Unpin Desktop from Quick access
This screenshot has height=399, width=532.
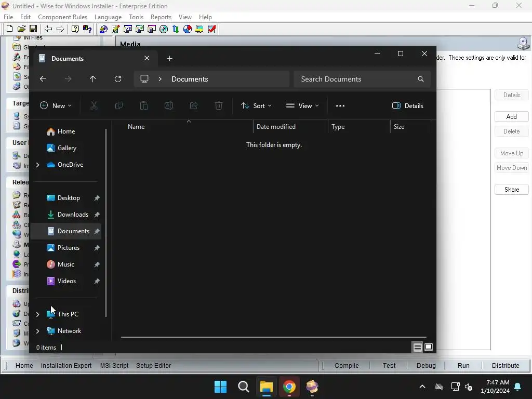click(x=97, y=198)
